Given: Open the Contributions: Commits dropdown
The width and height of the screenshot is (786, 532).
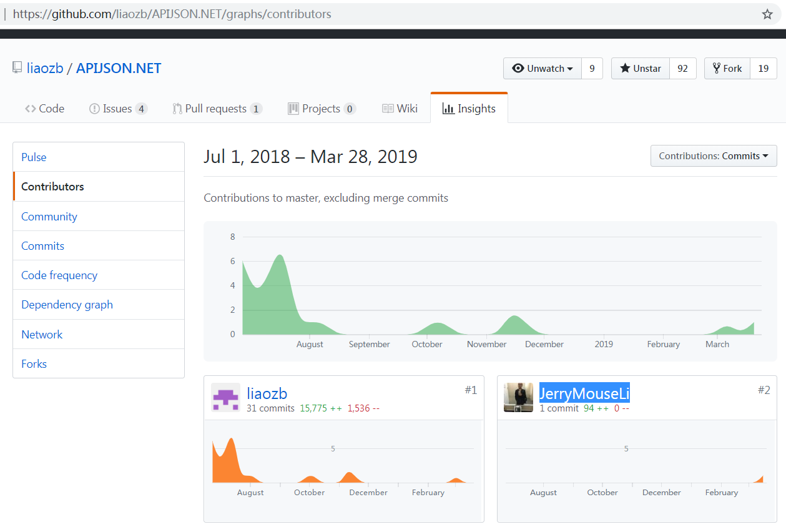Looking at the screenshot, I should (714, 156).
